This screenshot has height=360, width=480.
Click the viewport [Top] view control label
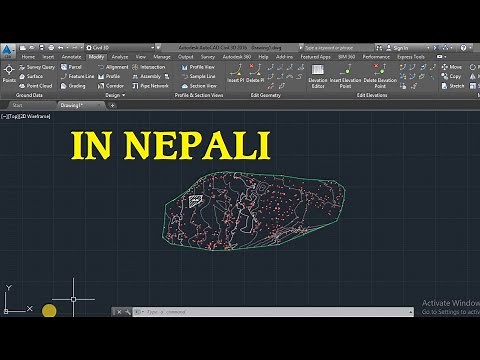[12, 116]
